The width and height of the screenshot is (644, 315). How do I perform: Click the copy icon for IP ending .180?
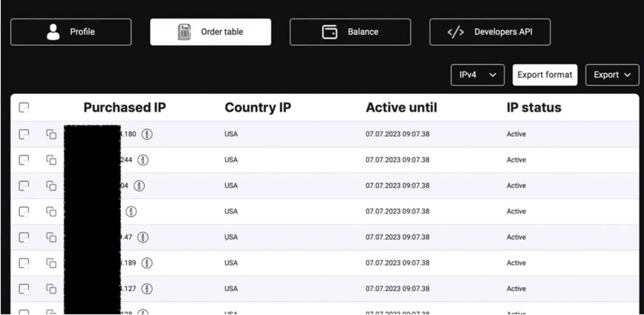coord(51,134)
